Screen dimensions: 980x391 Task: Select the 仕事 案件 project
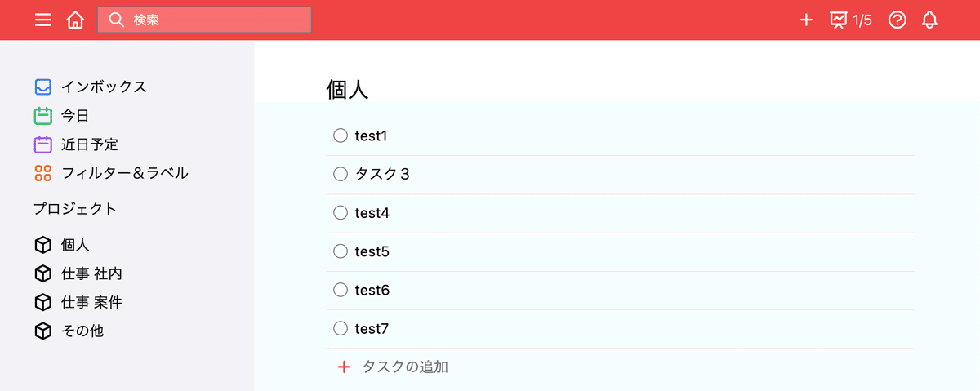(78, 302)
